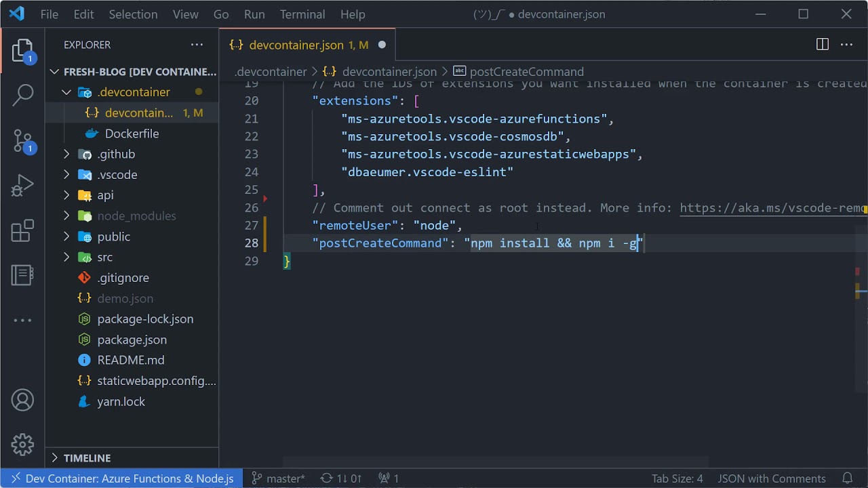Click .devcontainer in breadcrumb path
The width and height of the screenshot is (868, 488).
(271, 72)
